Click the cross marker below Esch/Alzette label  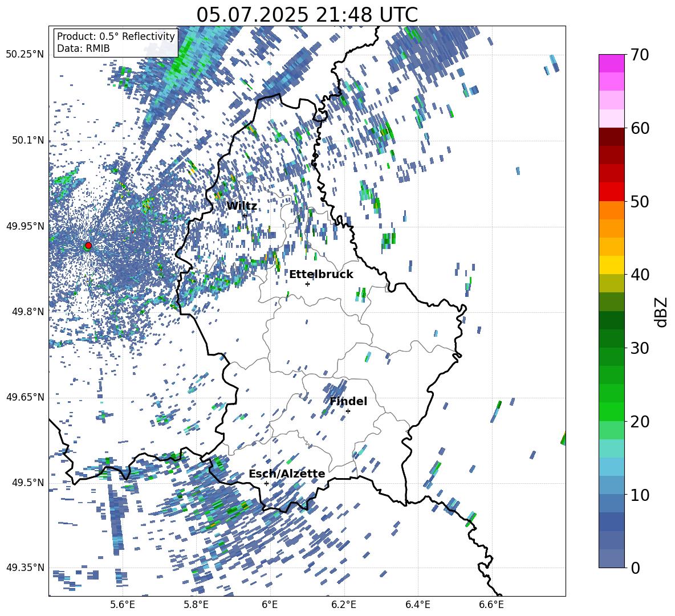[x=266, y=483]
